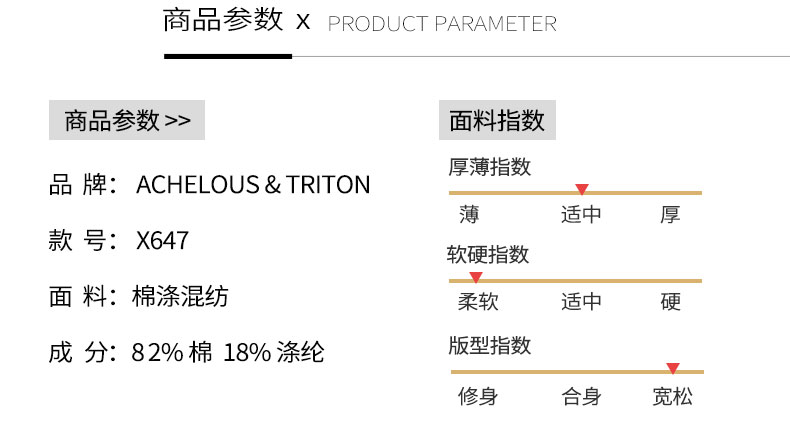Click the 修身 label under fit bar
This screenshot has height=443, width=790.
tap(478, 396)
